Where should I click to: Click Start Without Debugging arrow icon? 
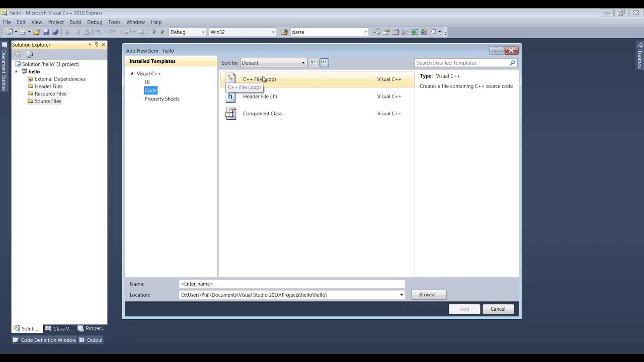coord(163,32)
